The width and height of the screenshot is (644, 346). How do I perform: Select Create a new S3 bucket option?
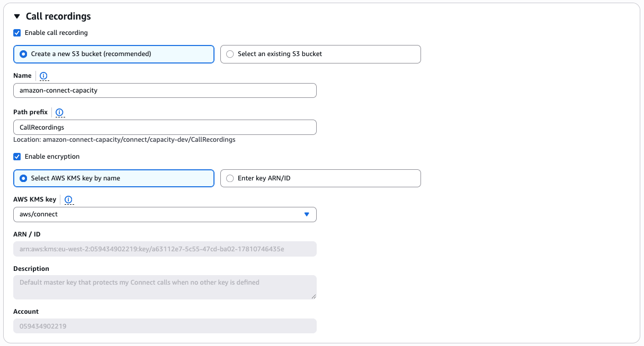click(114, 54)
